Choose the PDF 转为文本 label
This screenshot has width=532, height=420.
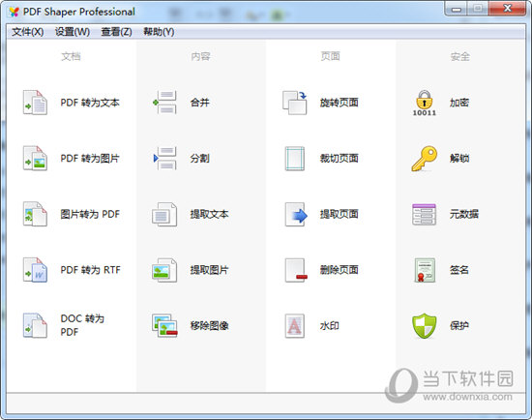pos(90,103)
